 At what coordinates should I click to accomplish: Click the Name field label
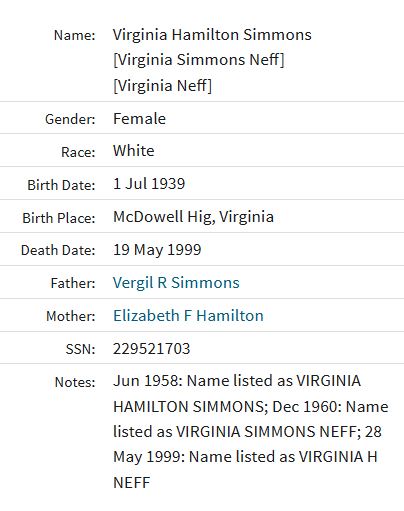[x=75, y=35]
